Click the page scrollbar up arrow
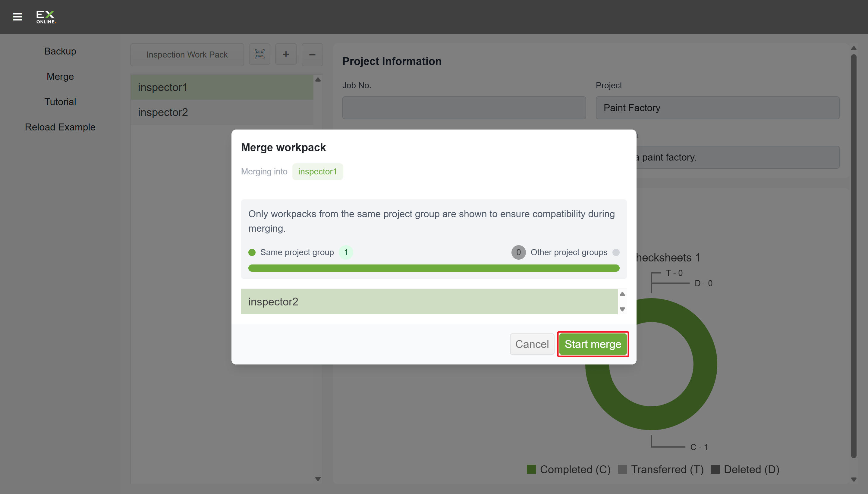This screenshot has height=494, width=868. (x=854, y=48)
